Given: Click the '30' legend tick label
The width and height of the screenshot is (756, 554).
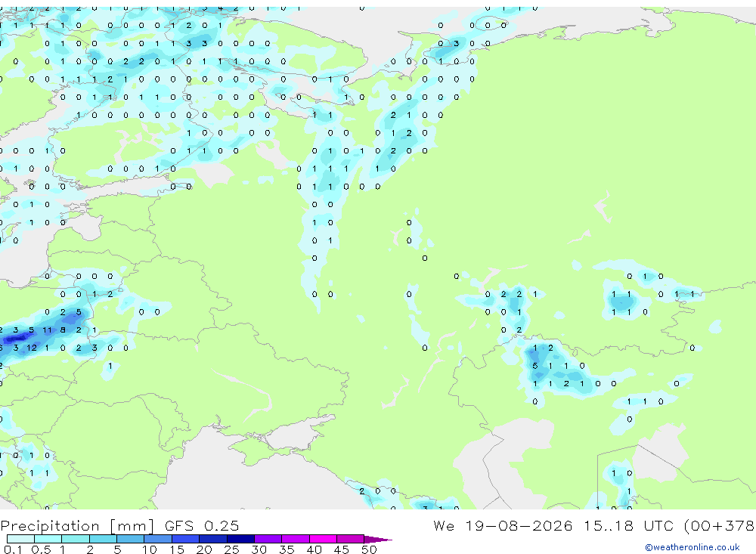Looking at the screenshot, I should tap(259, 549).
